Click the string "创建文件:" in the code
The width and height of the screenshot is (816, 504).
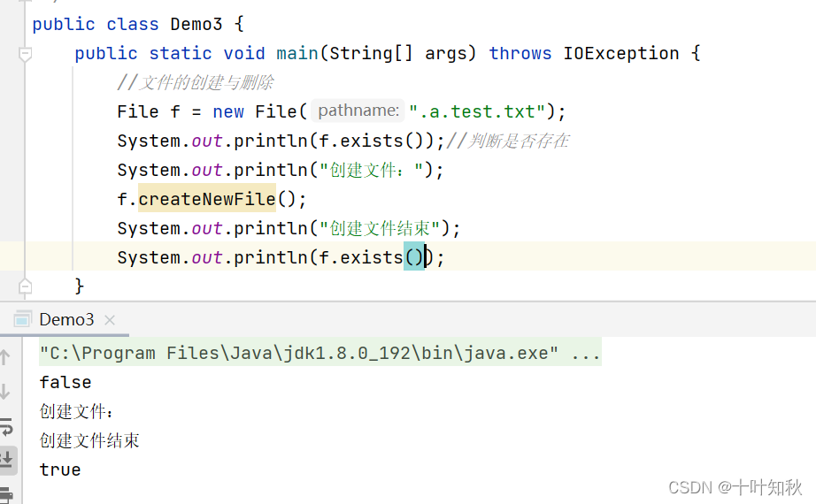(x=371, y=170)
